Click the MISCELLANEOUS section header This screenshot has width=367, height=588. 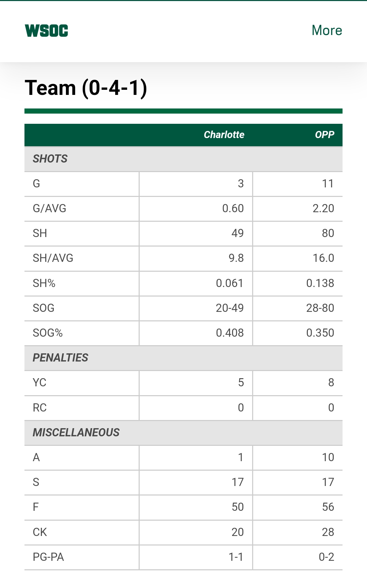76,433
